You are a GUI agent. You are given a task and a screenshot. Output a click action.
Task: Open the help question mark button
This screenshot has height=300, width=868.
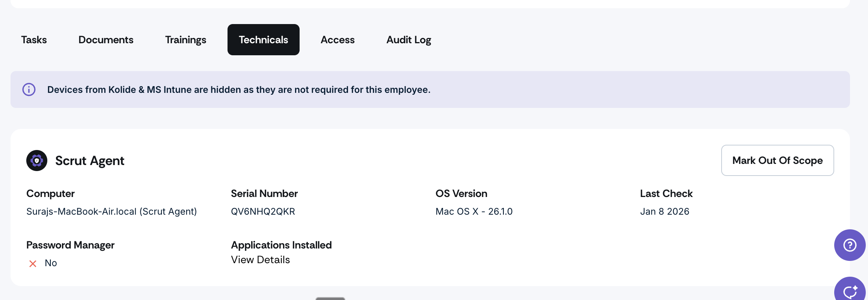(850, 245)
